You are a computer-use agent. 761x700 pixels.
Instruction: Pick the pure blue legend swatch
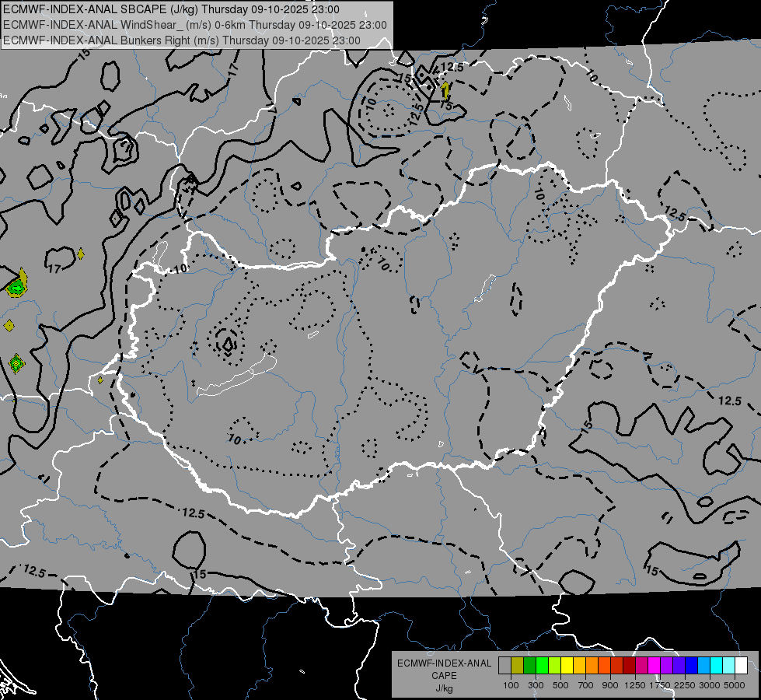692,665
